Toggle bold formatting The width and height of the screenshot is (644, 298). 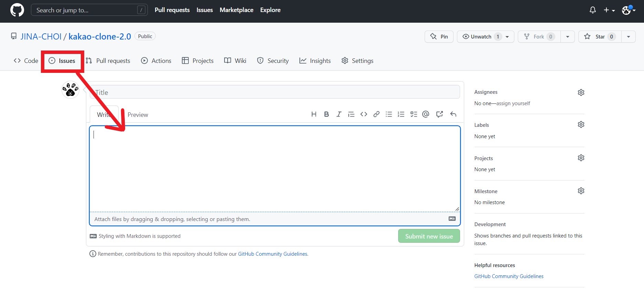(326, 114)
